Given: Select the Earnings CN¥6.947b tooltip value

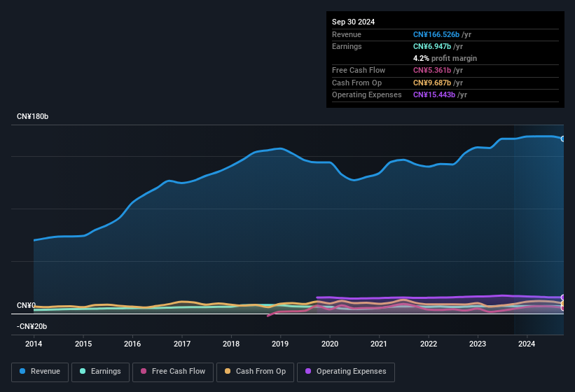Looking at the screenshot, I should pyautogui.click(x=434, y=46).
